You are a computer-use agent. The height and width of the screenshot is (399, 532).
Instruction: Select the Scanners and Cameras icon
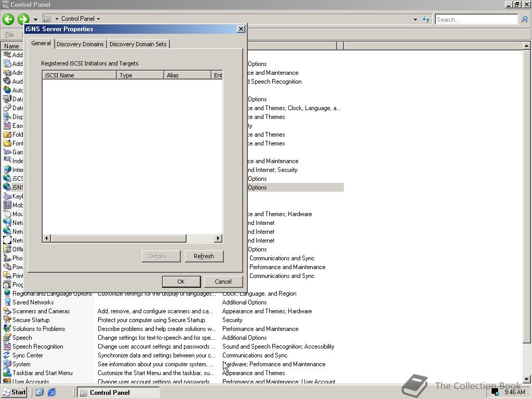(7, 311)
